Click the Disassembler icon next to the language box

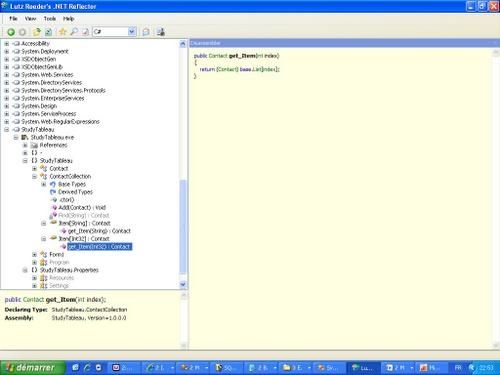tap(85, 32)
